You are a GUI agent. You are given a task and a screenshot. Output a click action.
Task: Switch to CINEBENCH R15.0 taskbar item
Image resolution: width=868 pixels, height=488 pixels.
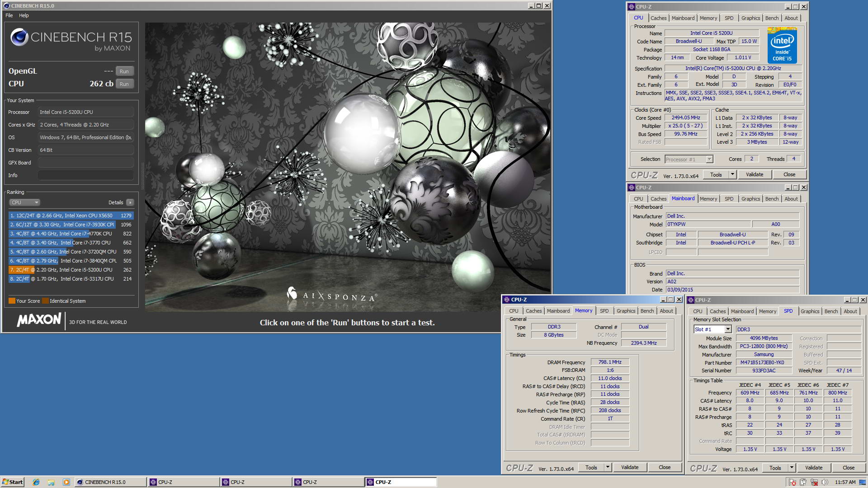tap(111, 482)
